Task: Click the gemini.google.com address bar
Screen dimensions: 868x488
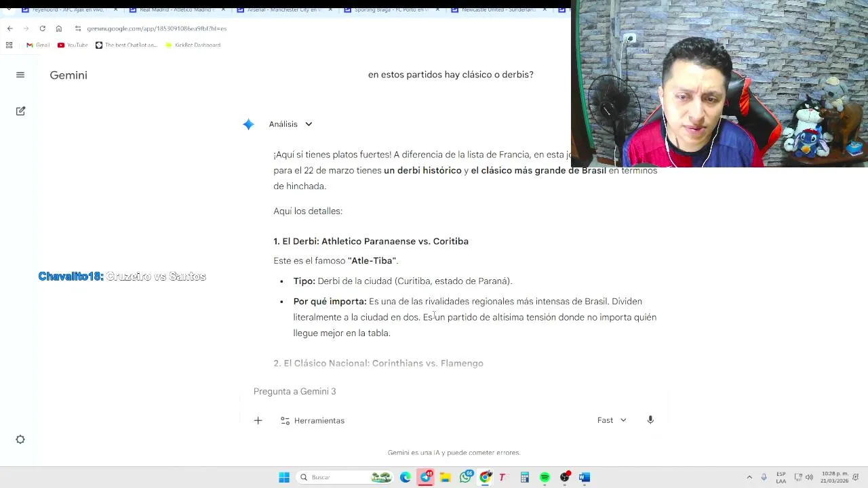Action: pos(157,28)
